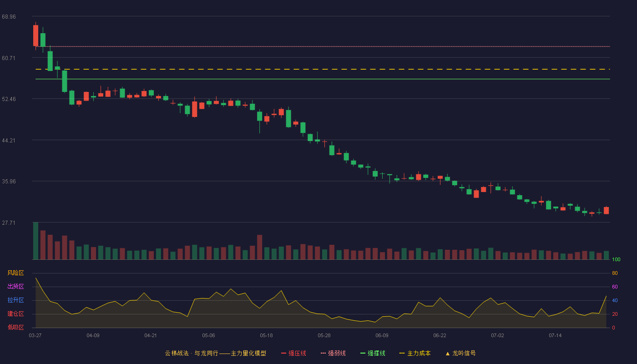Click the 06-22 date label
Screen dimensions: 637x364
440,335
